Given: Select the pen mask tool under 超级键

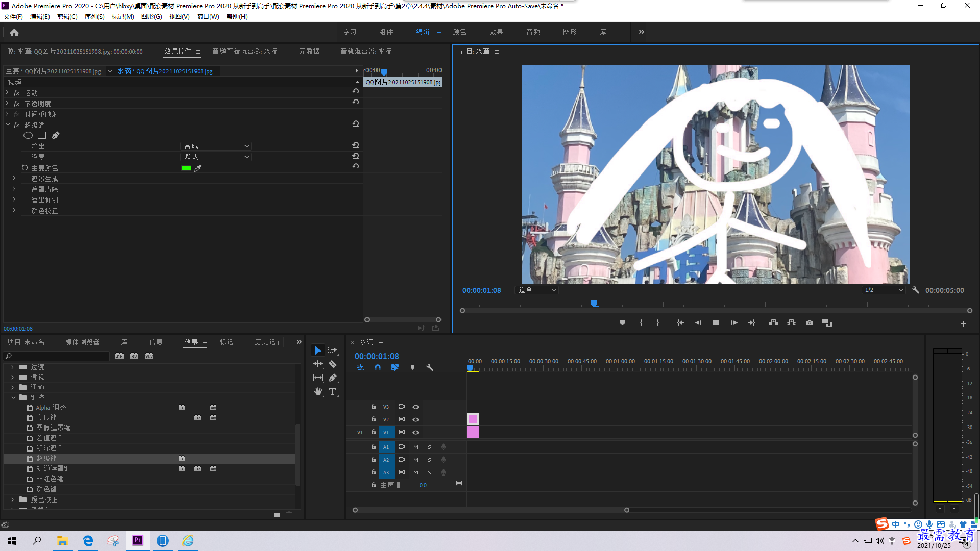Looking at the screenshot, I should coord(56,135).
